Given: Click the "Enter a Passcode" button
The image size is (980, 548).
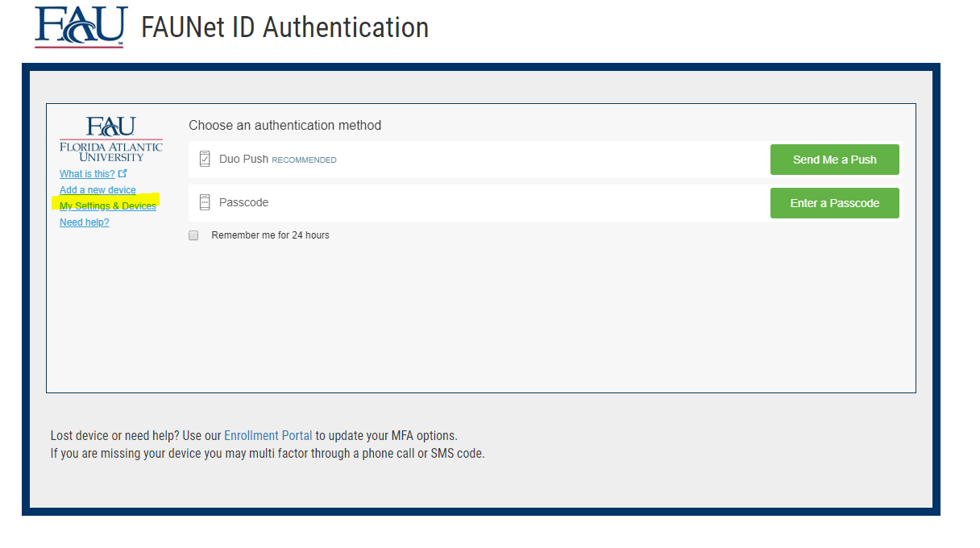Looking at the screenshot, I should (x=834, y=202).
